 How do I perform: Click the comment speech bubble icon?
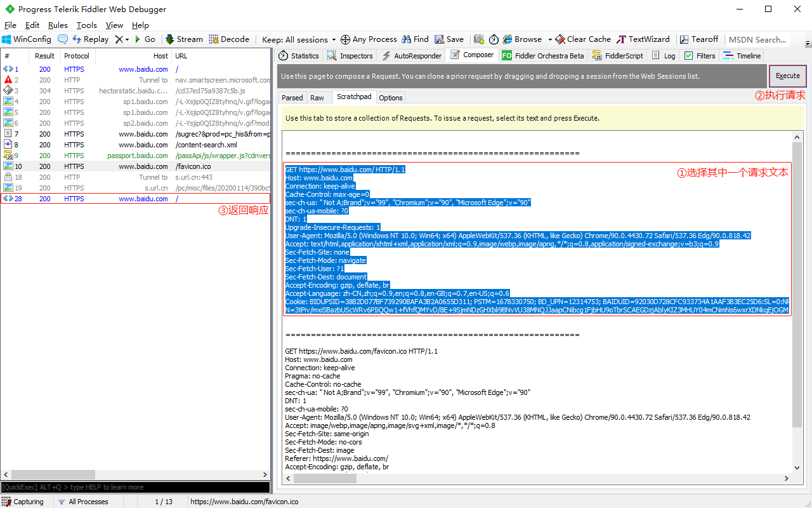[62, 39]
